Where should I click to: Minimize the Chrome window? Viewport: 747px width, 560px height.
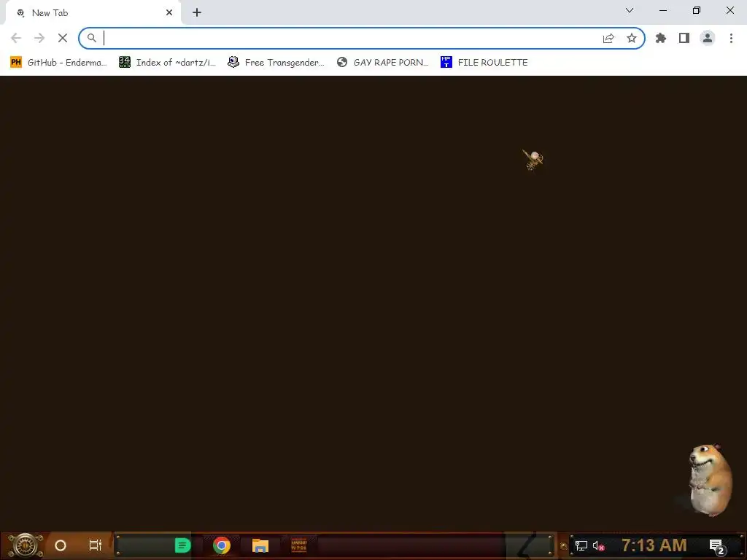[663, 10]
